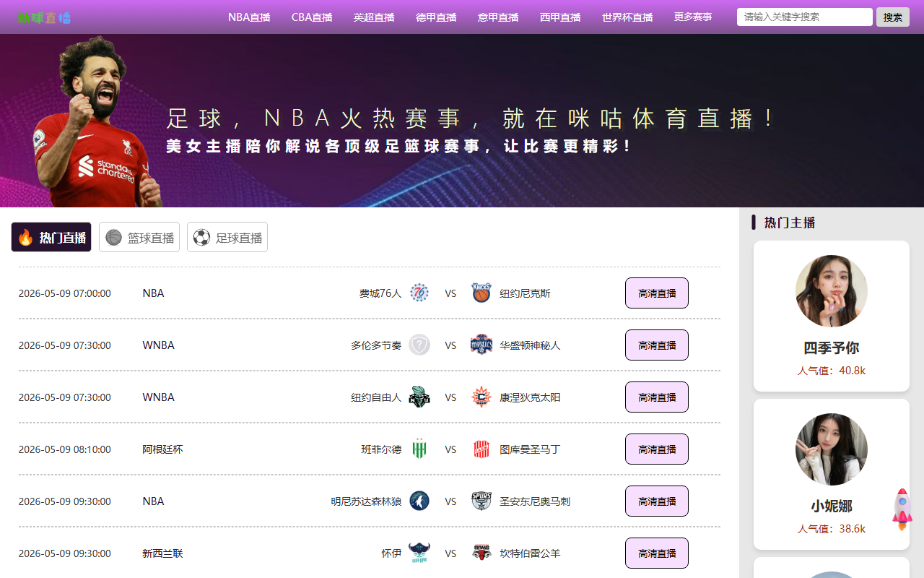Image resolution: width=924 pixels, height=578 pixels.
Task: Click team name 圣安东尼奥马刺
Action: click(x=535, y=501)
